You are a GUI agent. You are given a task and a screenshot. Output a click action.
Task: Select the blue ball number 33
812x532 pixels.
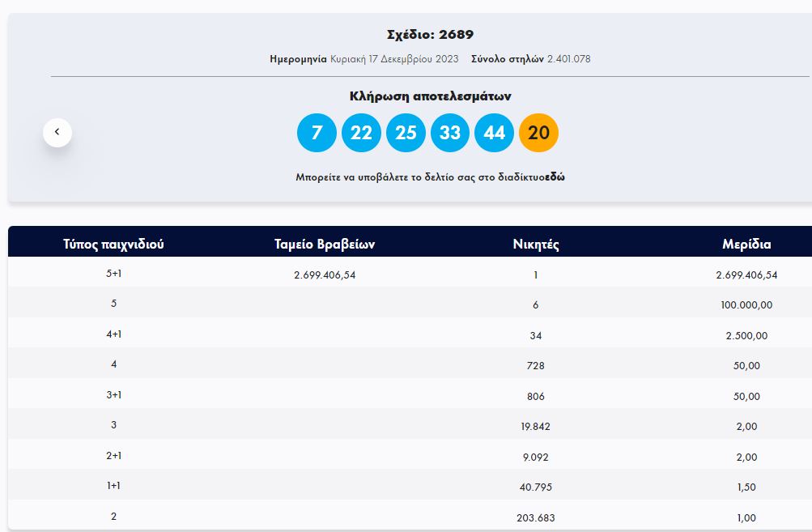(x=450, y=133)
